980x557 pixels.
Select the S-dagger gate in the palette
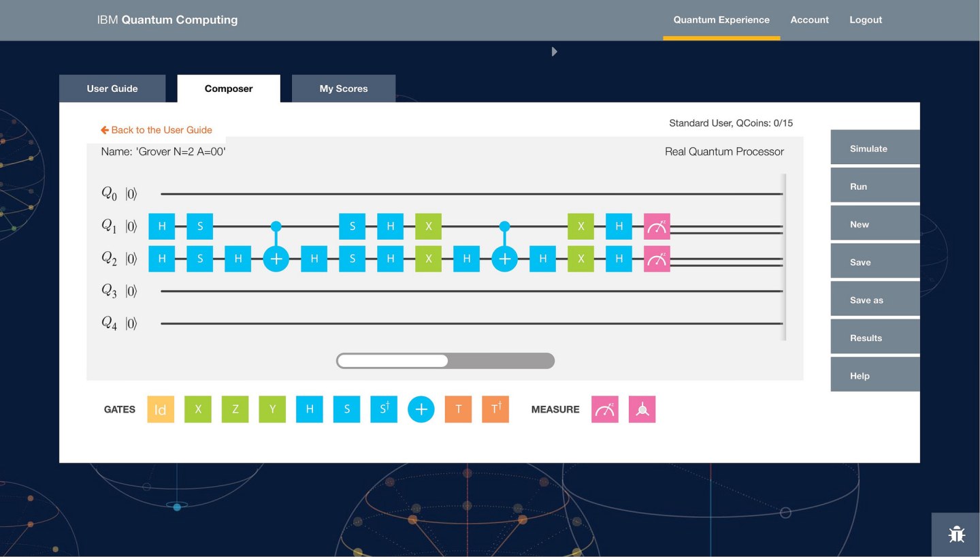click(384, 409)
